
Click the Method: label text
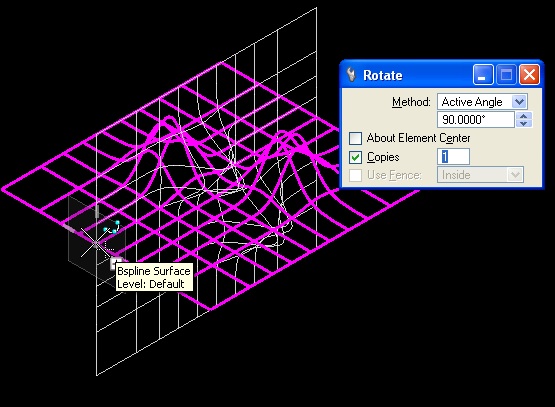(x=411, y=102)
